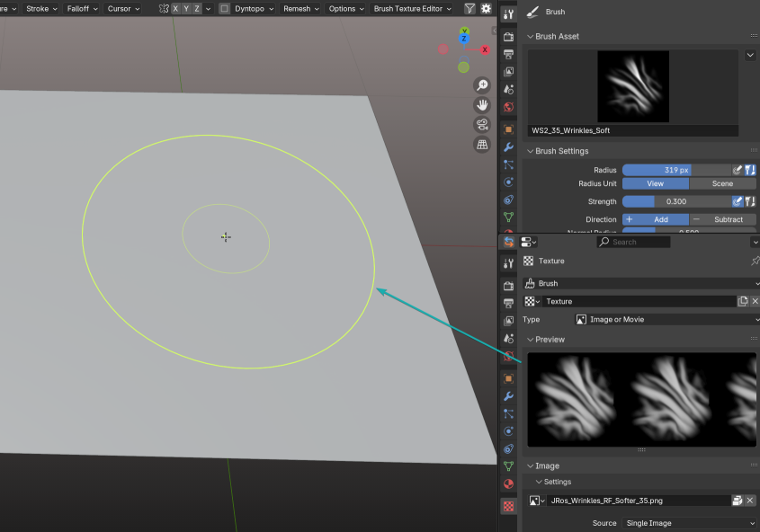Toggle unified strength icon
760x532 pixels.
750,201
